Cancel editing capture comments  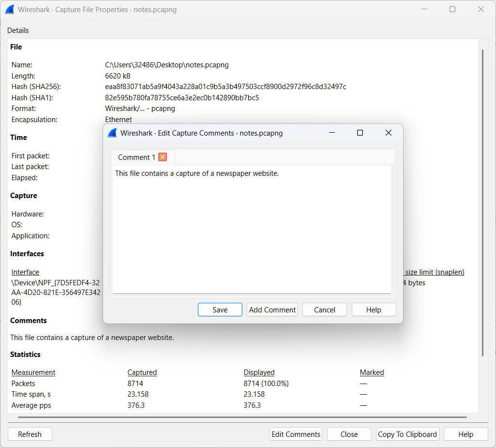324,310
